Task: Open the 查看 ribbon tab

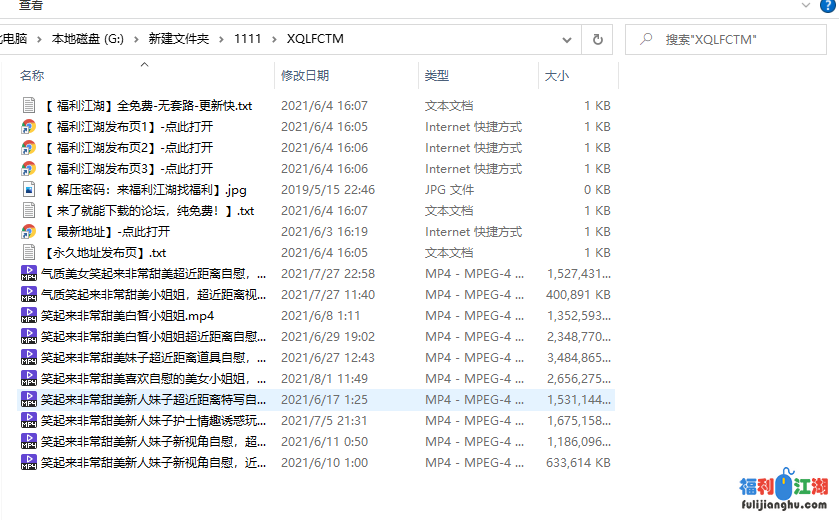Action: pyautogui.click(x=32, y=6)
